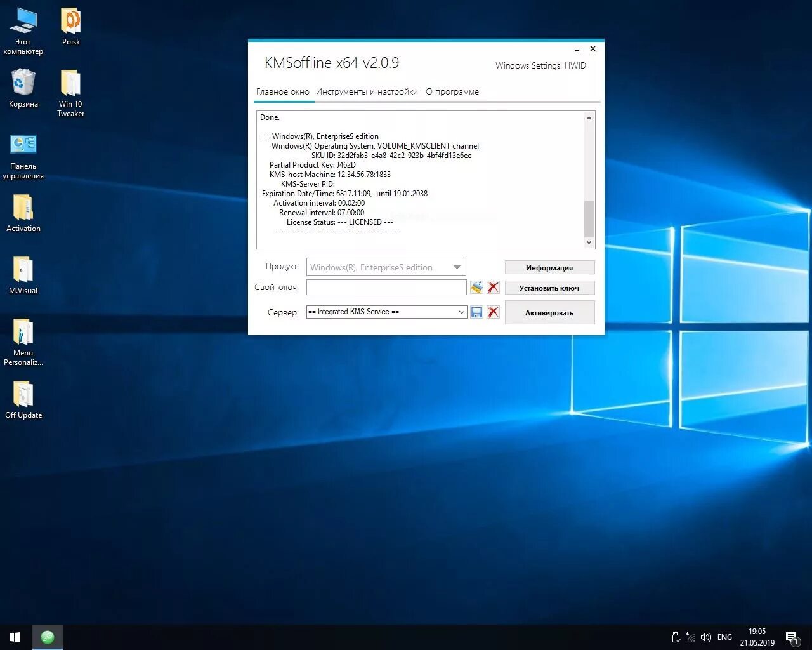The height and width of the screenshot is (650, 812).
Task: Open the Poisk desktop shortcut
Action: point(70,27)
